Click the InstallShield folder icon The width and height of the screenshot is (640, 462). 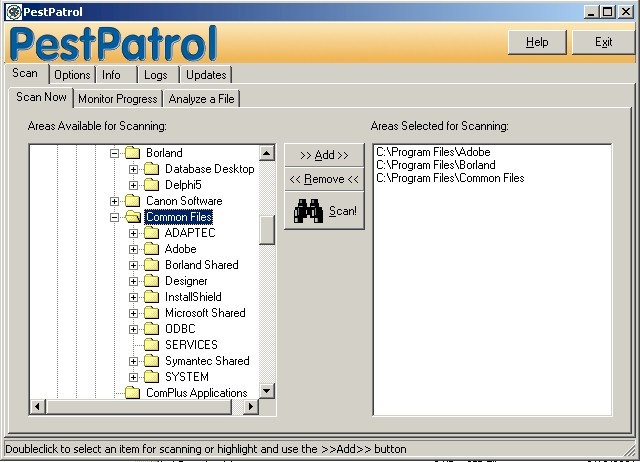[151, 297]
